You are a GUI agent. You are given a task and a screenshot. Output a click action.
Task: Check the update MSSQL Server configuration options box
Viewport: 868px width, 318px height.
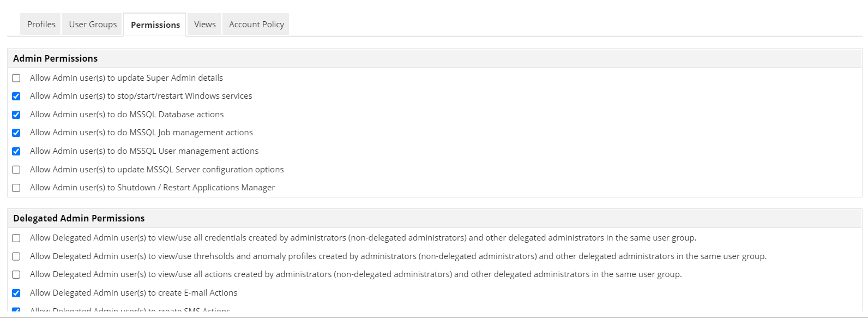16,170
